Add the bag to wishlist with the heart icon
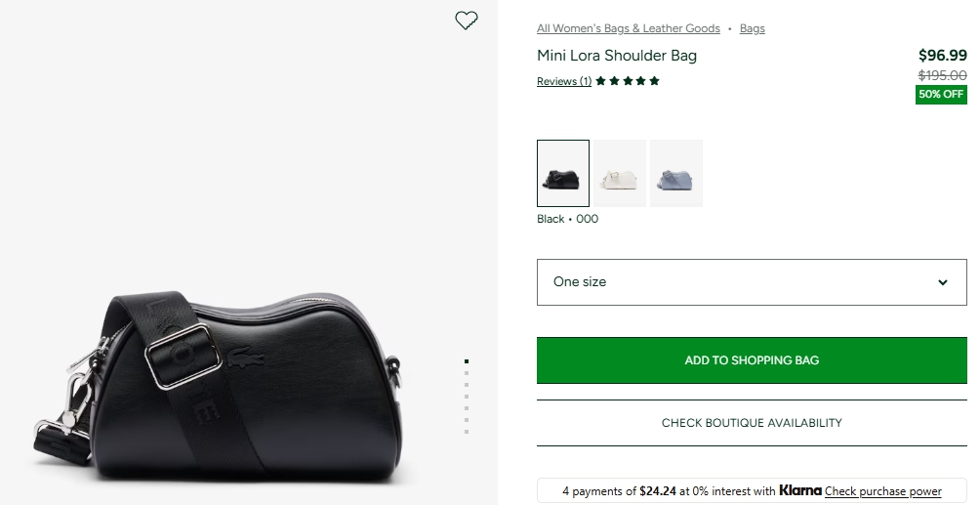This screenshot has width=980, height=505. coord(467,21)
